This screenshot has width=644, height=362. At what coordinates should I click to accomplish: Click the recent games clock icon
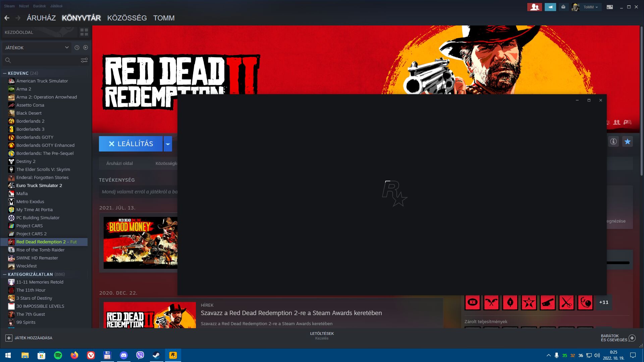click(x=77, y=48)
